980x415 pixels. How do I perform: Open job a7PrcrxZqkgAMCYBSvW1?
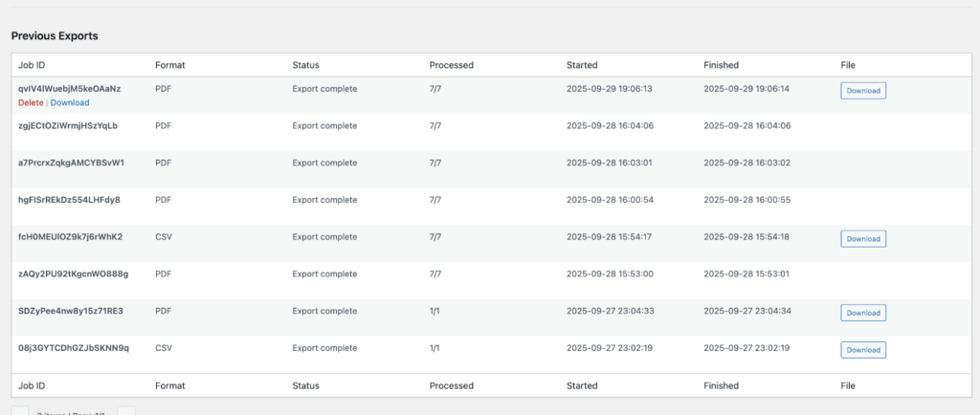[71, 163]
